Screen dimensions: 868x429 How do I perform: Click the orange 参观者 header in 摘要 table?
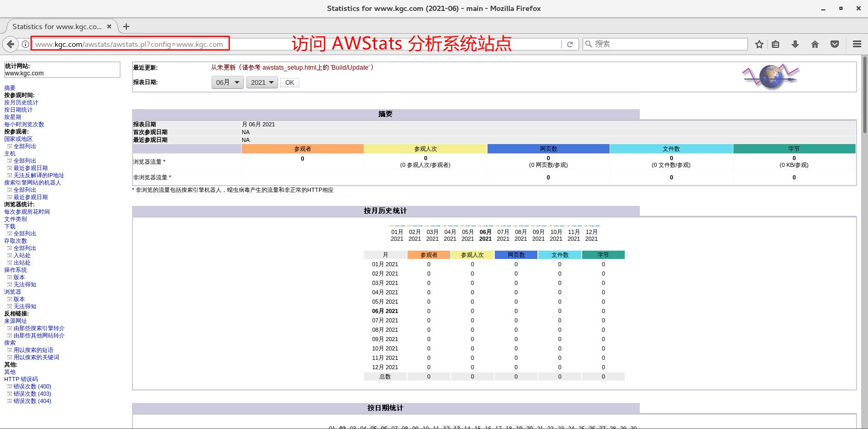point(303,149)
